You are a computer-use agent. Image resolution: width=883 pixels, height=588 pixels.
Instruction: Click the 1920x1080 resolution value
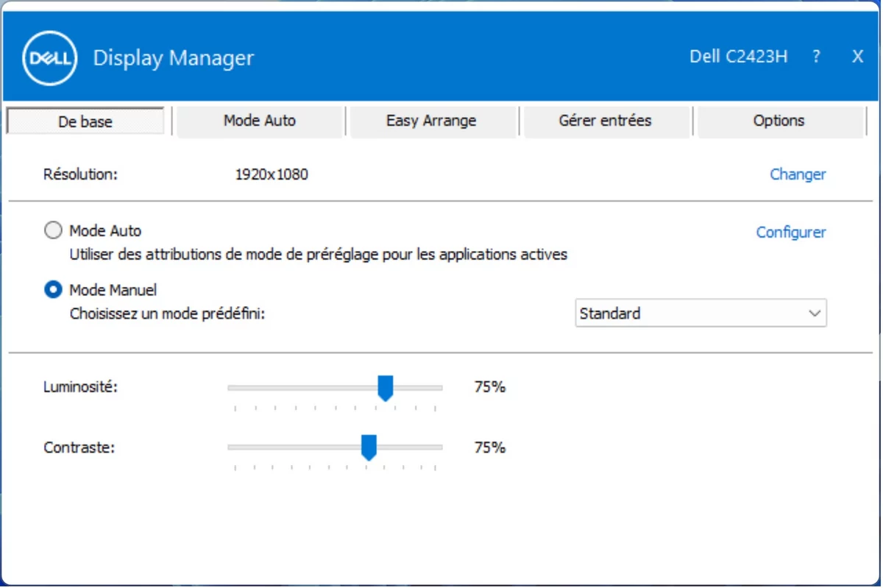pyautogui.click(x=272, y=174)
